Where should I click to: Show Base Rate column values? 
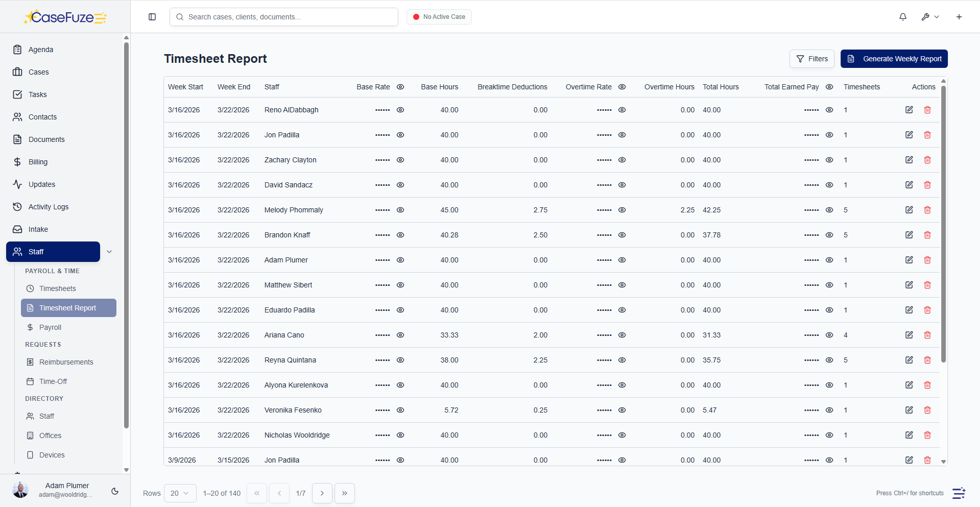(400, 87)
